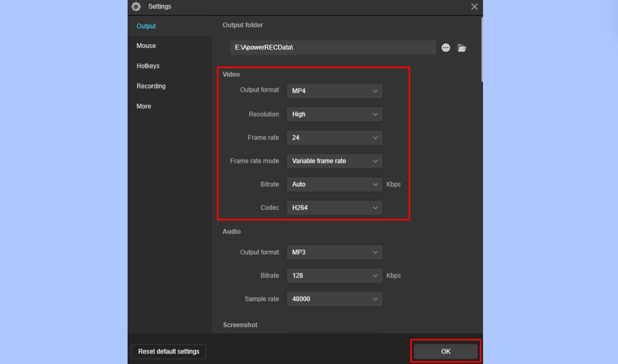Expand the video Bitrate Auto dropdown
Viewport: 618px width, 364px height.
pyautogui.click(x=335, y=184)
